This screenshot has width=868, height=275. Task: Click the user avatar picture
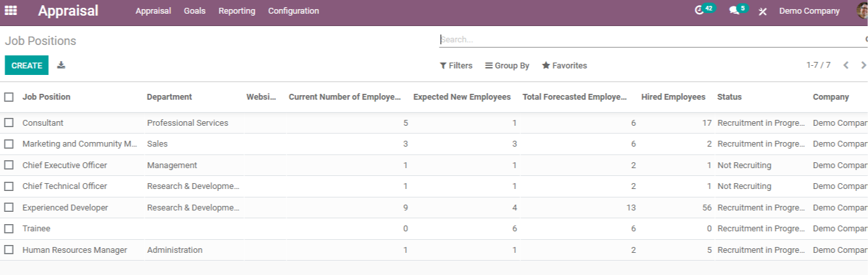tap(862, 11)
